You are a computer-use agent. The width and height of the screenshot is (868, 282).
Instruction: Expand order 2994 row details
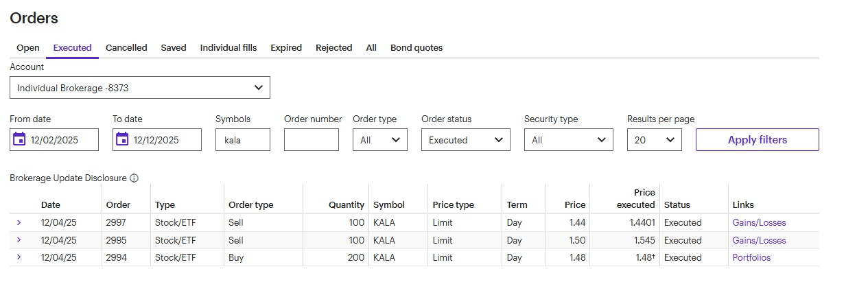pos(19,257)
